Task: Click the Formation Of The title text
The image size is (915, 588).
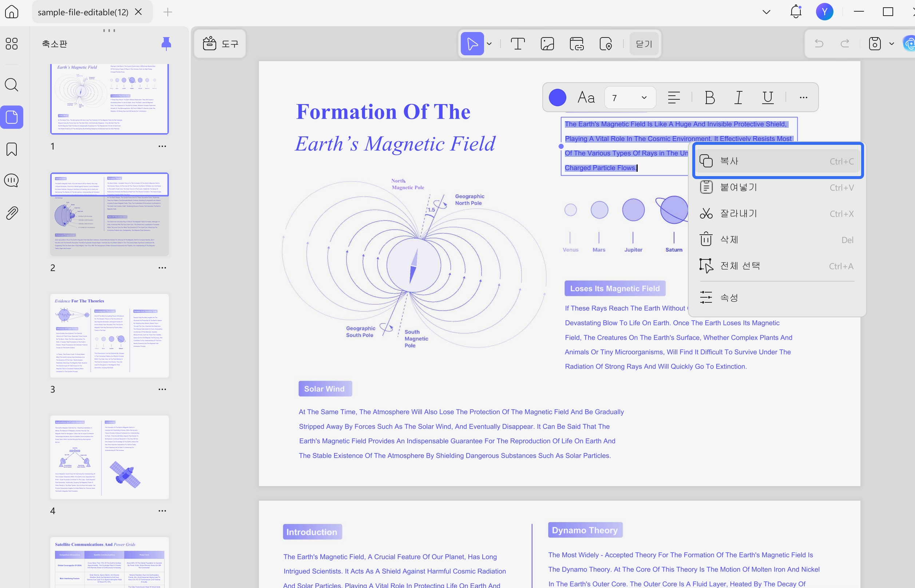Action: (383, 111)
